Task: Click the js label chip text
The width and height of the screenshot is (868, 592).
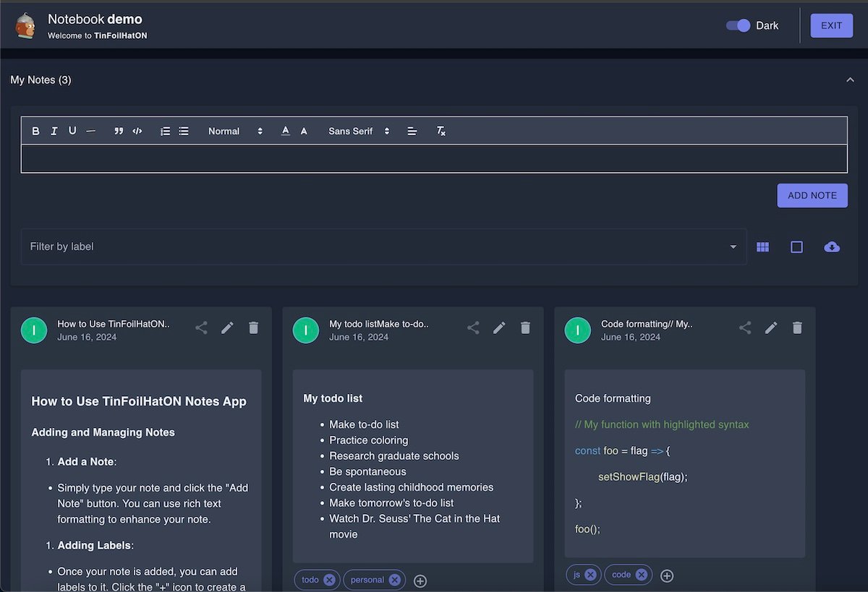Action: tap(577, 575)
